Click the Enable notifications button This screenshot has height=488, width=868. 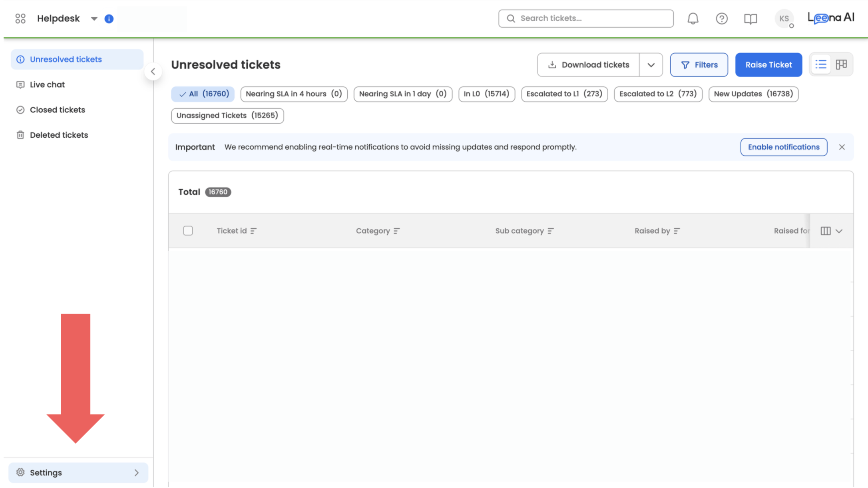(x=783, y=147)
